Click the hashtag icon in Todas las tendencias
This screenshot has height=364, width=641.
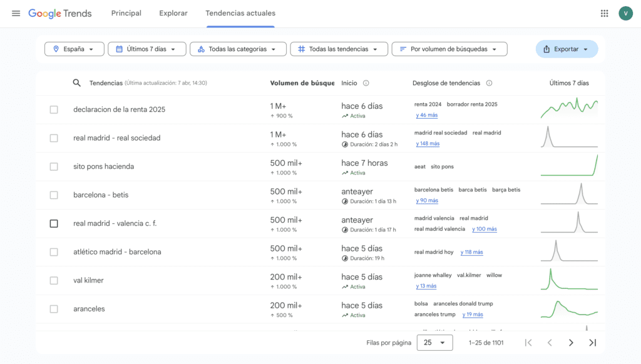pos(302,49)
